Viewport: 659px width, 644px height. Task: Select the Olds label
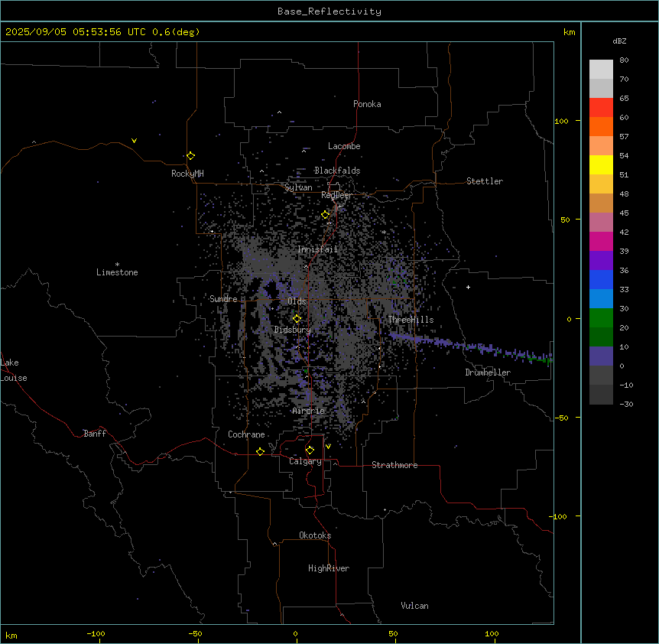(x=297, y=301)
